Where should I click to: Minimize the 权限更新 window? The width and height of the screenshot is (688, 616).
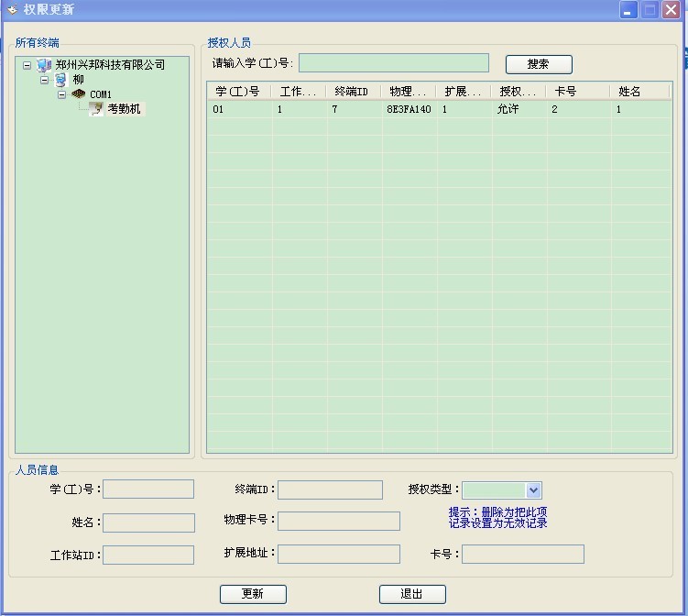tap(628, 10)
